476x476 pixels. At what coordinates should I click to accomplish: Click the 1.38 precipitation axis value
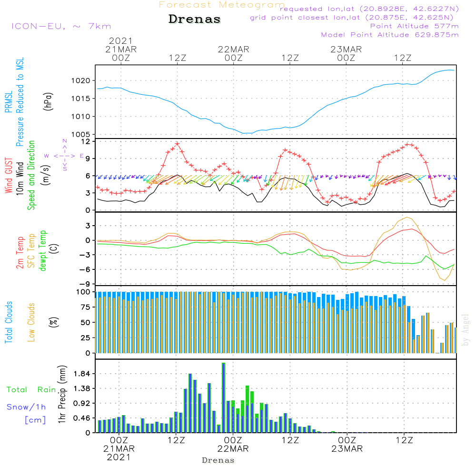(x=82, y=388)
